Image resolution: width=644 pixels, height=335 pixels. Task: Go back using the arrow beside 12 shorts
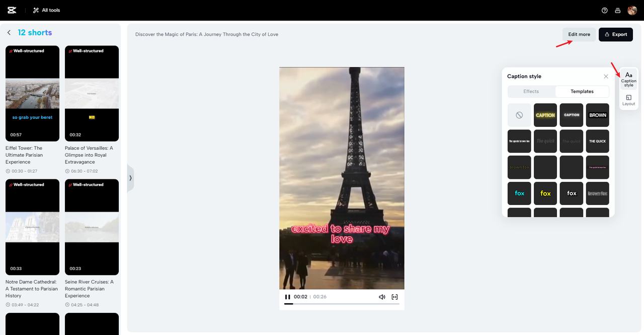(x=9, y=33)
